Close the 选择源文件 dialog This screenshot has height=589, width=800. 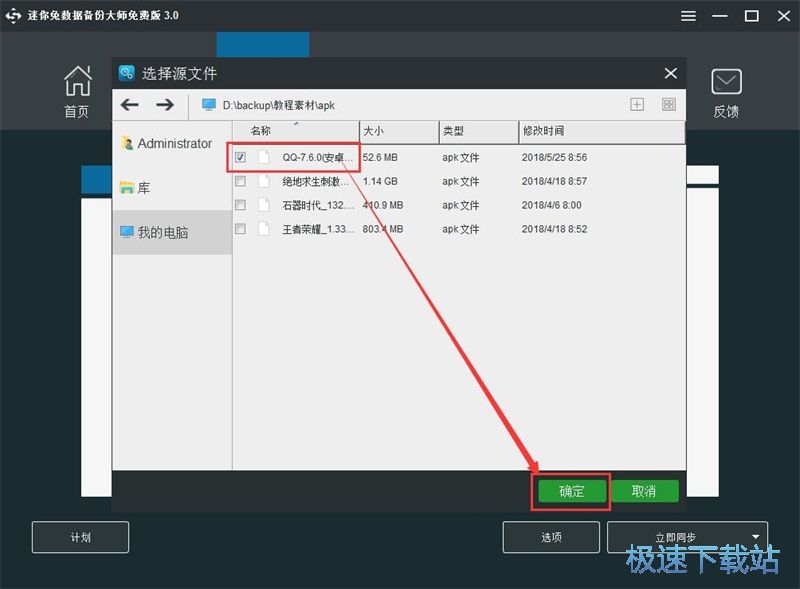tap(670, 73)
